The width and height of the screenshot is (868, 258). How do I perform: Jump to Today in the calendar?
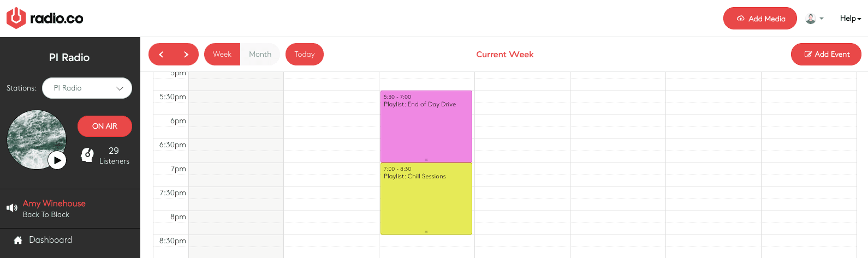coord(305,55)
